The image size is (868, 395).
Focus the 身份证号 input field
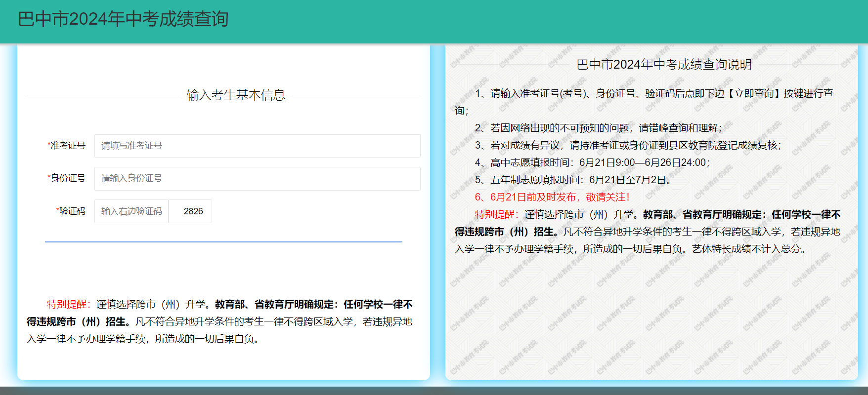point(257,178)
